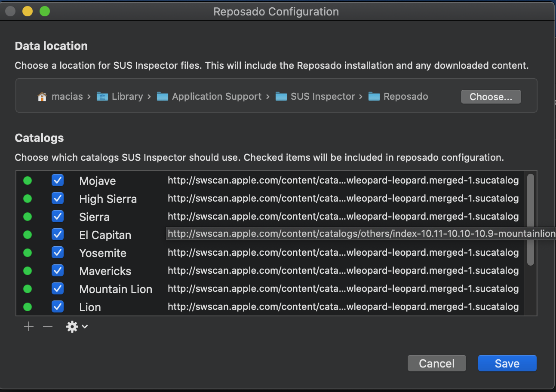The height and width of the screenshot is (392, 556).
Task: Open the gear action menu below the catalogs
Action: point(77,327)
